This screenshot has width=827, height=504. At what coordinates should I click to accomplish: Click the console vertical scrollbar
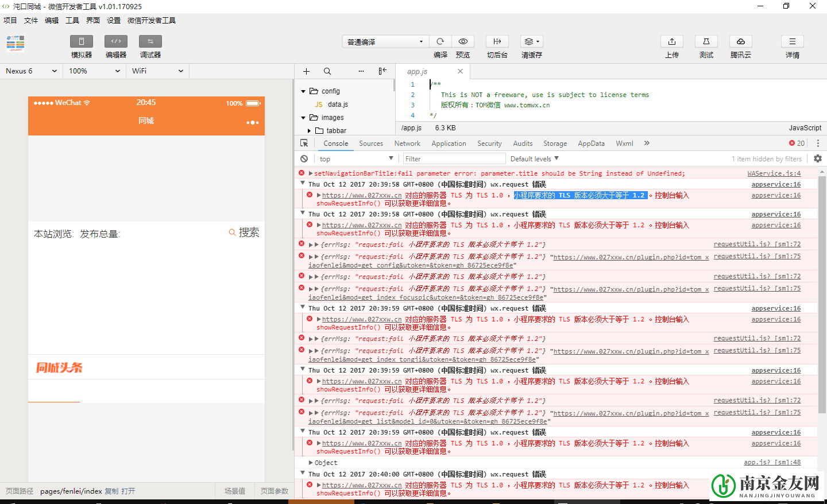[822, 287]
